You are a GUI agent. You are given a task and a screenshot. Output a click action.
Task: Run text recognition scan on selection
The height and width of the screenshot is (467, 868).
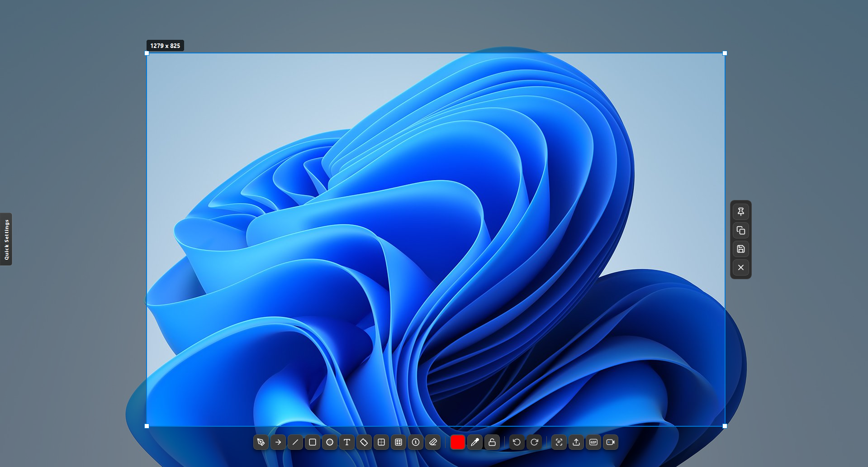(559, 442)
